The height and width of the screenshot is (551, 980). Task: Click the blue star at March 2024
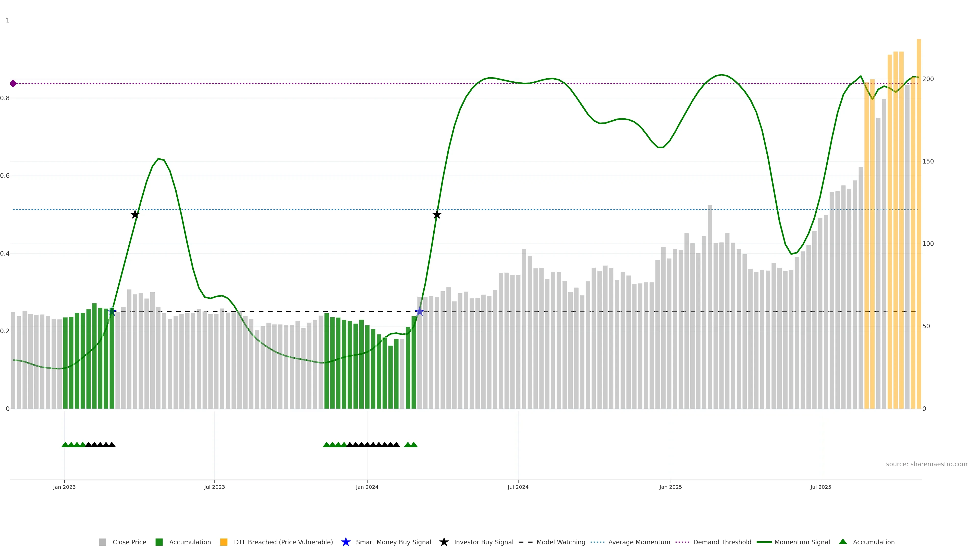point(419,311)
